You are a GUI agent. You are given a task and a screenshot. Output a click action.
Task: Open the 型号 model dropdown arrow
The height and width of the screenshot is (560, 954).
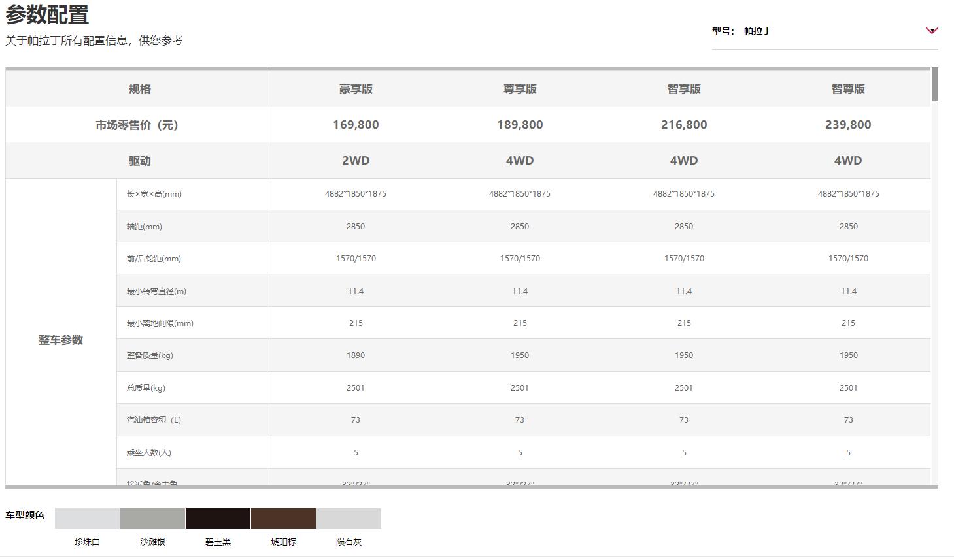(932, 31)
